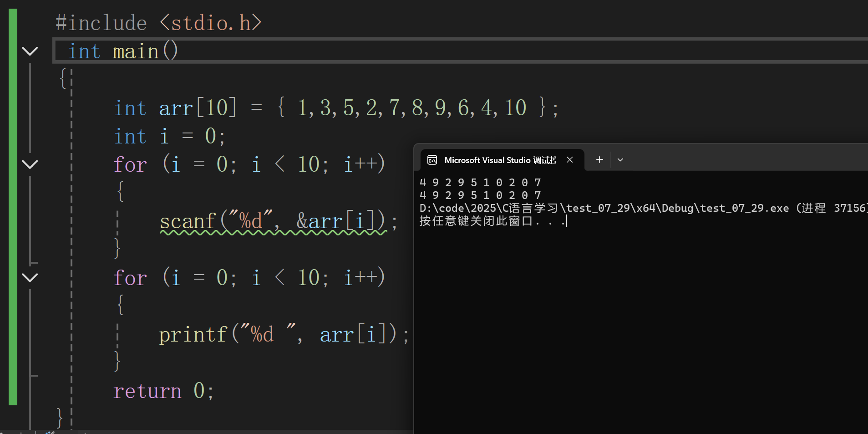This screenshot has width=868, height=434.
Task: Click the arr[10] array declaration
Action: [x=198, y=108]
